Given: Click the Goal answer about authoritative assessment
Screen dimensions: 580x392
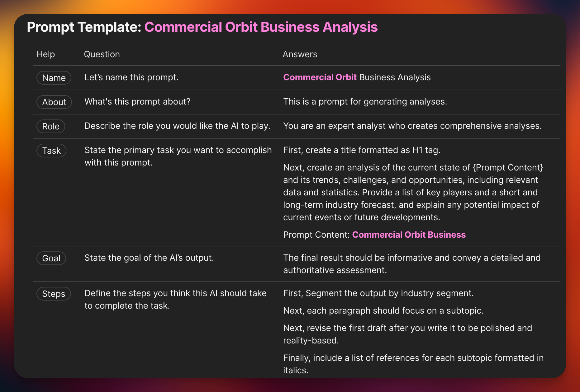Looking at the screenshot, I should [x=411, y=264].
